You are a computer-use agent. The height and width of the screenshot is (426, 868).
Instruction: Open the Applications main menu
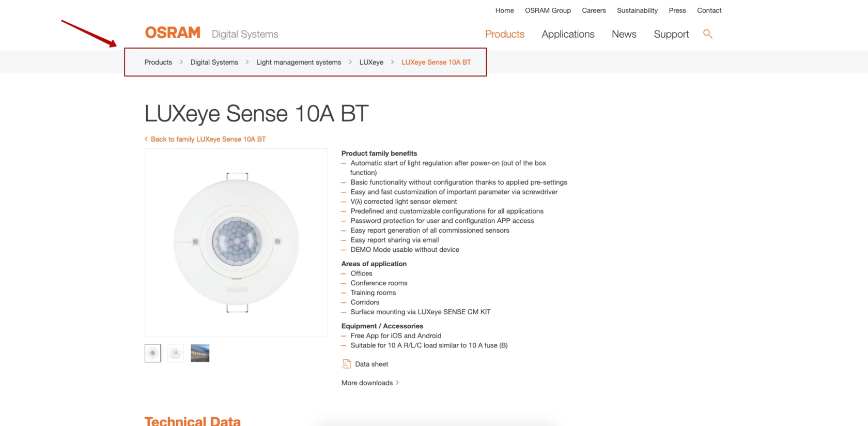point(568,34)
